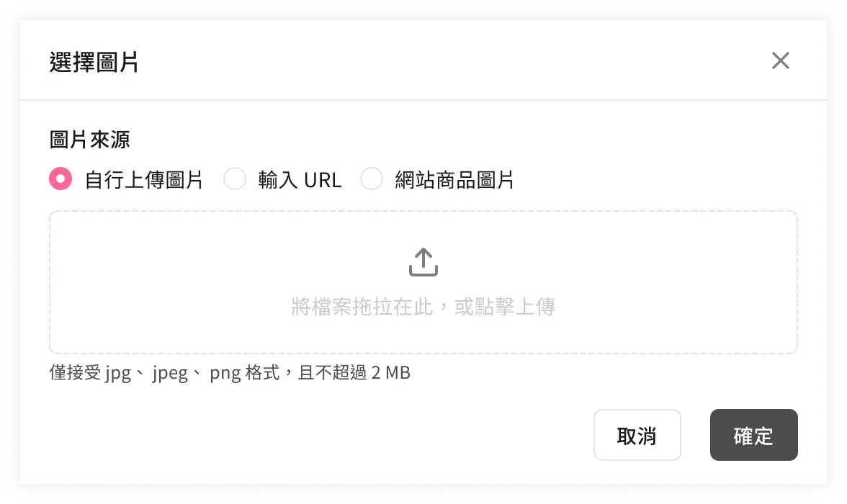Click the jpeg text in format hint
The width and height of the screenshot is (847, 504).
tap(170, 373)
